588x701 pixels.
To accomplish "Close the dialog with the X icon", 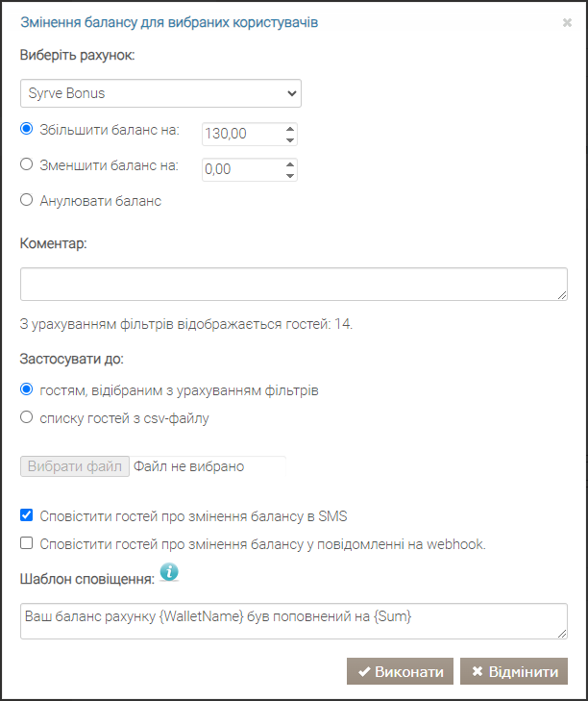I will pos(567,22).
